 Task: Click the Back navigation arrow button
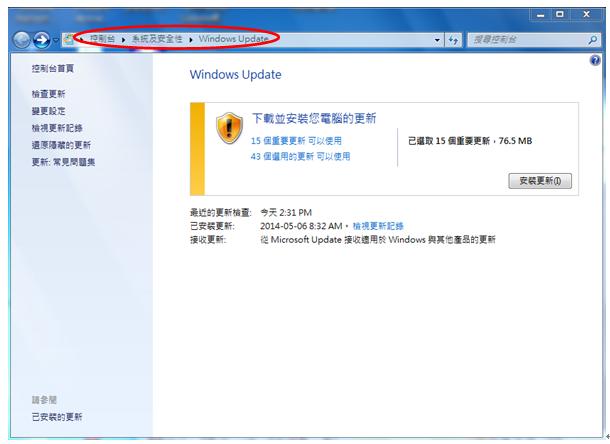tap(21, 40)
